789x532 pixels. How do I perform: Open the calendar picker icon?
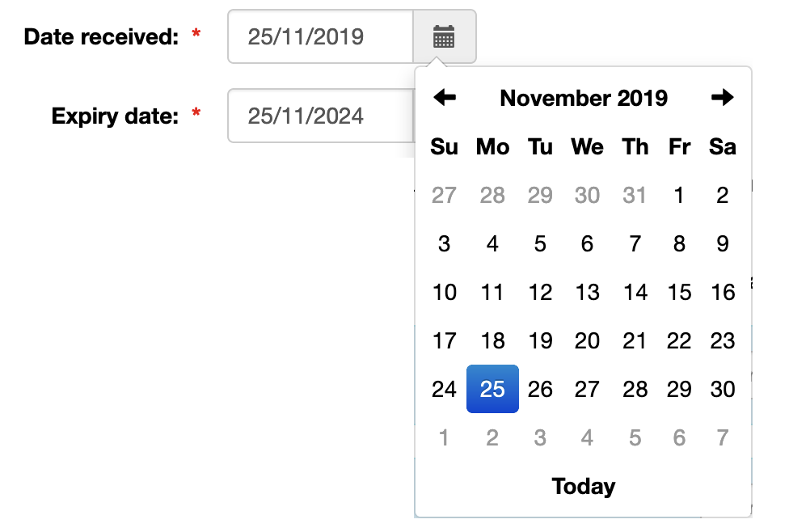[444, 36]
